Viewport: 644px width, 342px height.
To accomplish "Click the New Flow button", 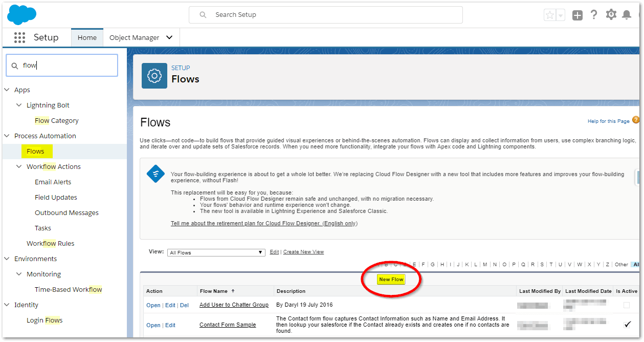I will pos(391,280).
